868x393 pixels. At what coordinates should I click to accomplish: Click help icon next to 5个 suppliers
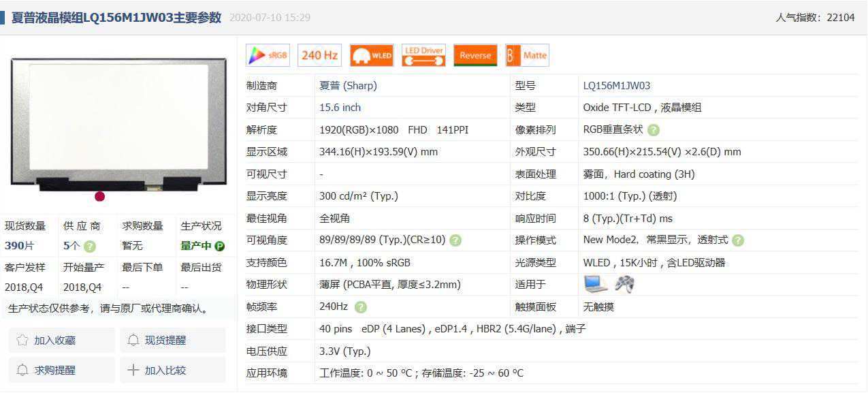pos(89,247)
